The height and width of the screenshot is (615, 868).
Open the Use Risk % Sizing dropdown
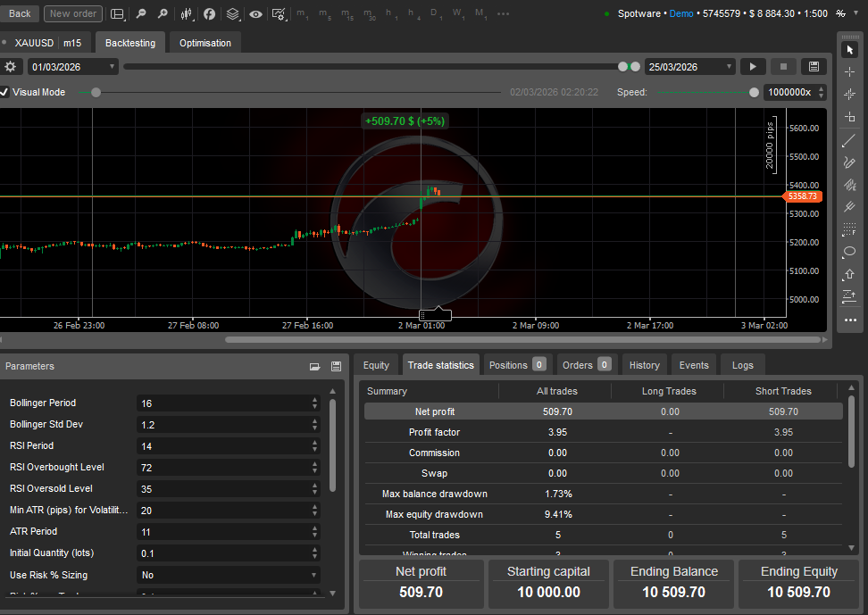pos(228,575)
